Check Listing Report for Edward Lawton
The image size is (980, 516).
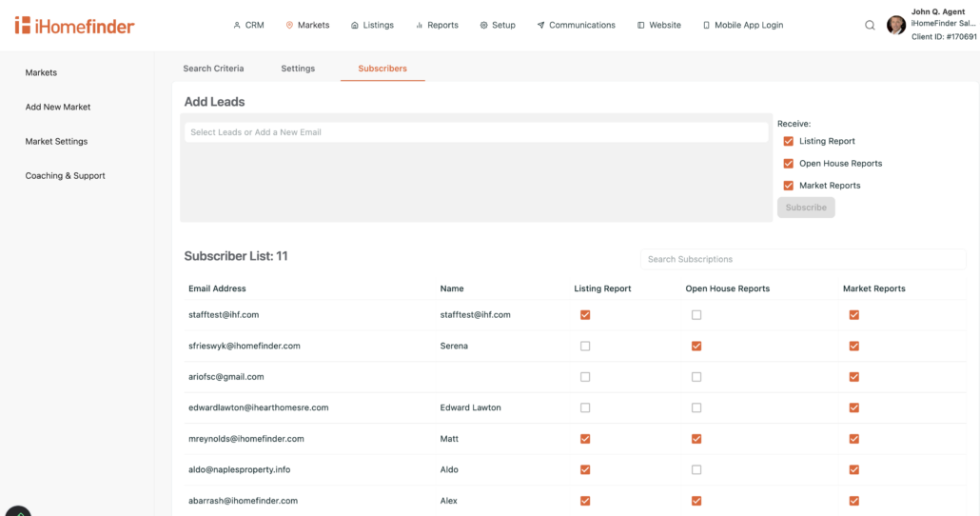[585, 407]
